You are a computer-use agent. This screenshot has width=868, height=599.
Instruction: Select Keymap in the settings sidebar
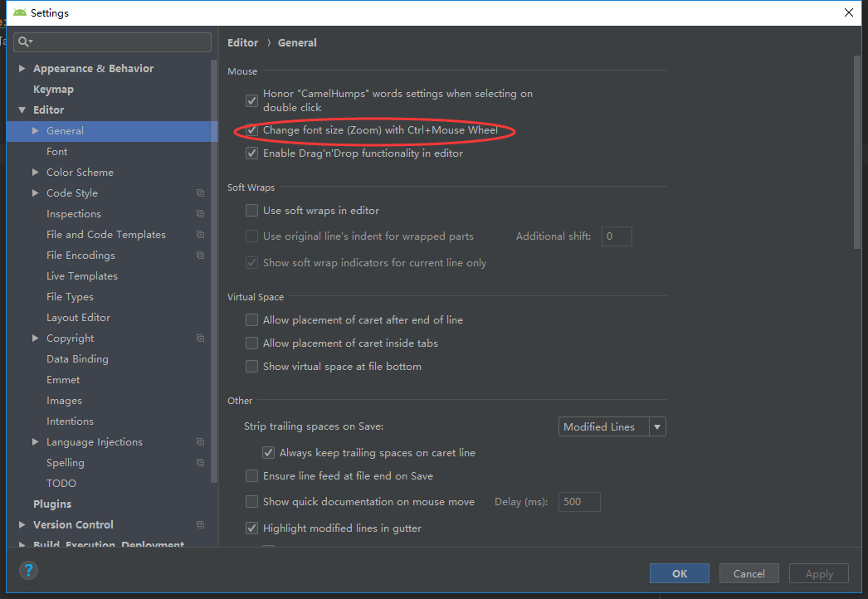coord(53,89)
